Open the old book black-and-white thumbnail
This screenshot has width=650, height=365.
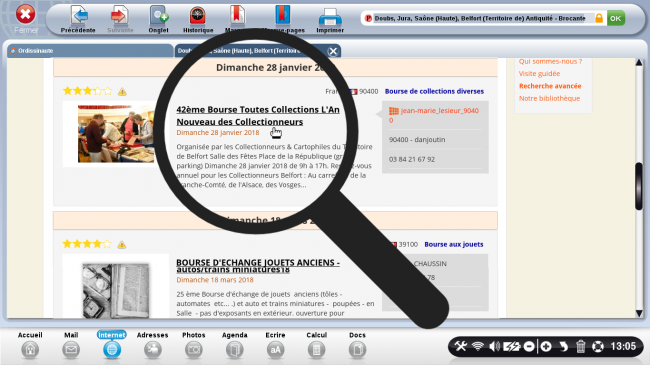(116, 291)
